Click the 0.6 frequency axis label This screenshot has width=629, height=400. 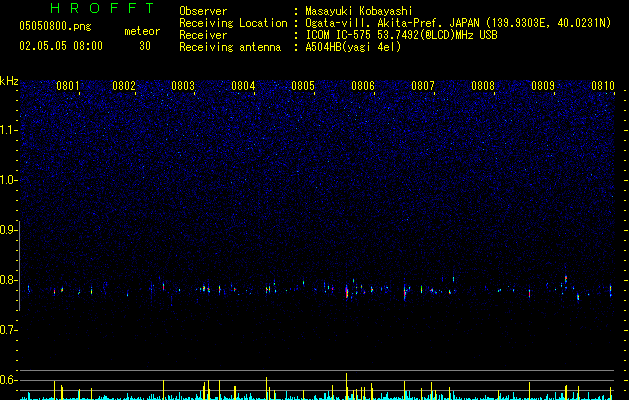[x=8, y=380]
